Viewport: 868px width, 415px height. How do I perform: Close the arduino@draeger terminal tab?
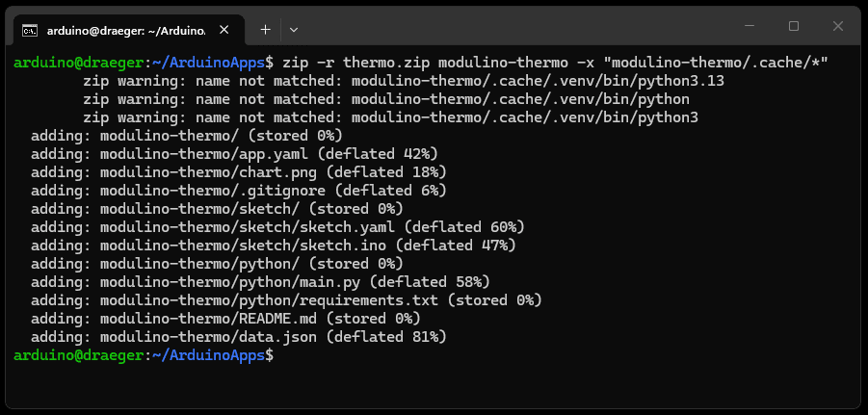pyautogui.click(x=252, y=30)
